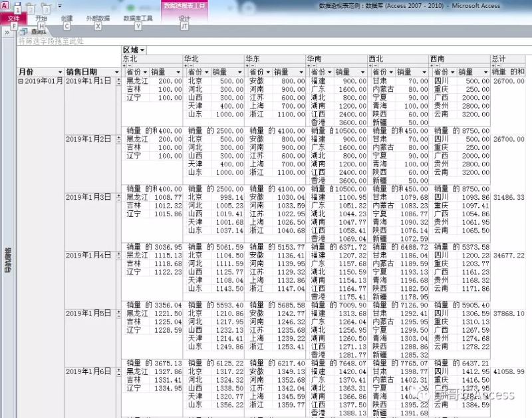
Task: Open 省份 dropdown under 西南 region
Action: pyautogui.click(x=452, y=72)
